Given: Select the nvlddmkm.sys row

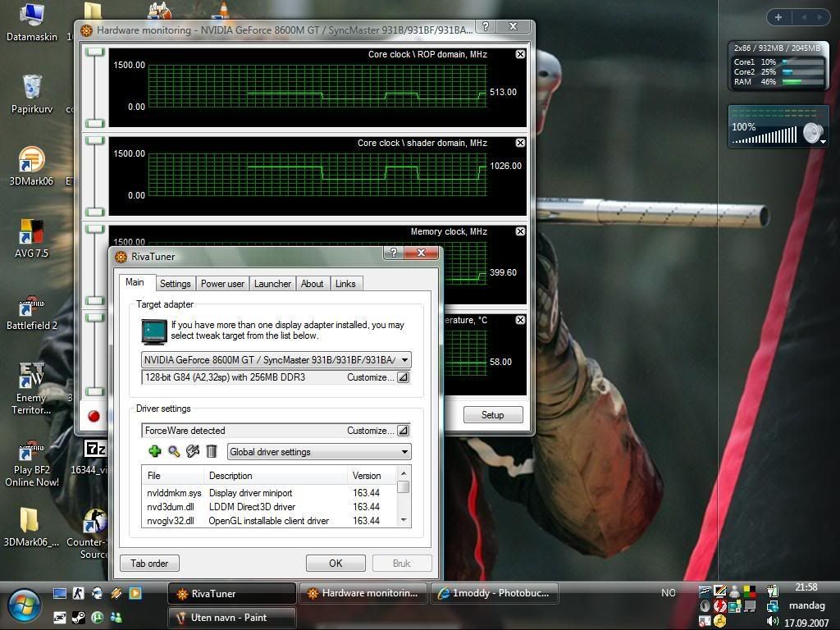Looking at the screenshot, I should tap(271, 493).
